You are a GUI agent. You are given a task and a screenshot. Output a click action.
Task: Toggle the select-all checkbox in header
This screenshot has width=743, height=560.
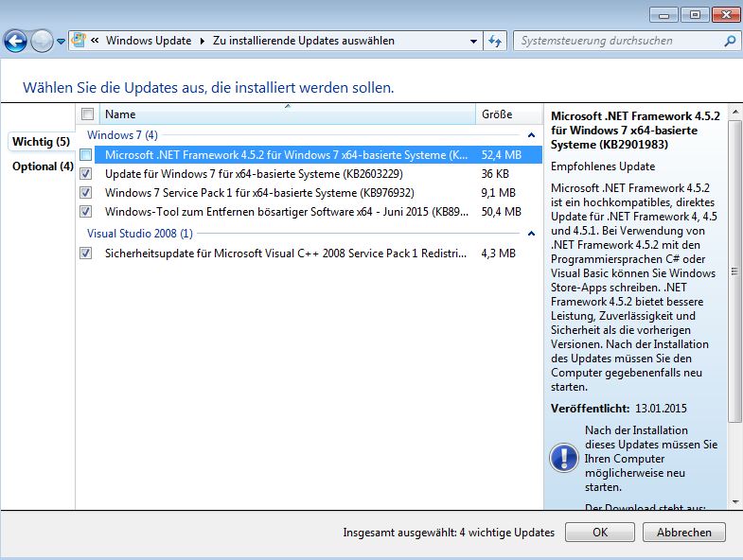pyautogui.click(x=88, y=114)
